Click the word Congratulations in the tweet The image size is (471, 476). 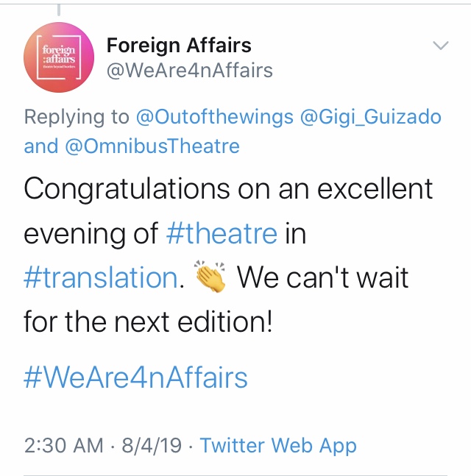point(127,190)
